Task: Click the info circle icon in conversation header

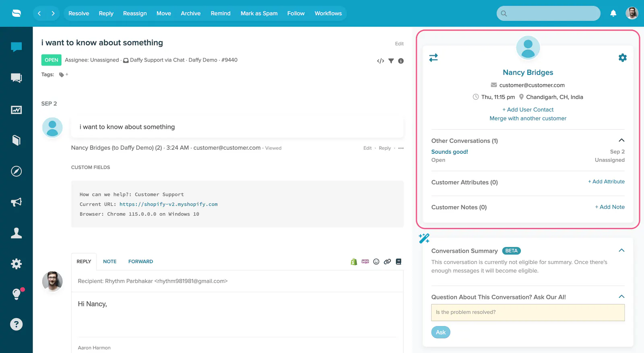Action: click(x=401, y=61)
